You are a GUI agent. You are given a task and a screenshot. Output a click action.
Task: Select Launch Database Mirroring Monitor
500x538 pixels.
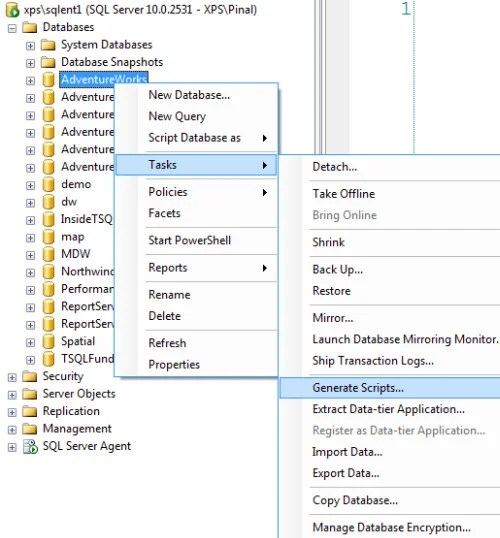click(x=390, y=339)
